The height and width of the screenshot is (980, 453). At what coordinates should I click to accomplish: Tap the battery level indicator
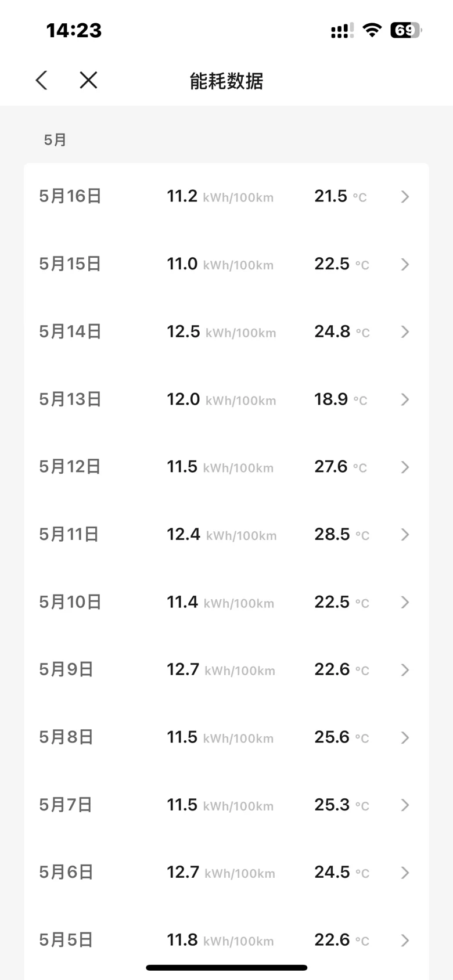coord(405,30)
